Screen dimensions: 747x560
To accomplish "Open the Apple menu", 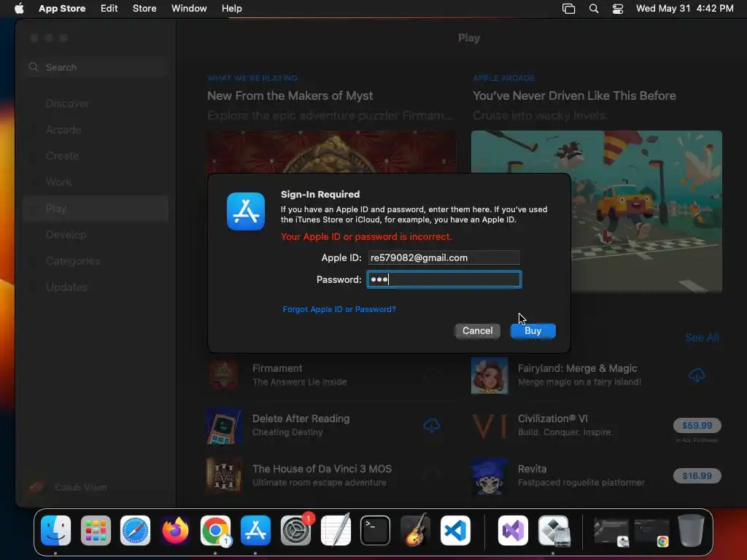I will (x=19, y=9).
